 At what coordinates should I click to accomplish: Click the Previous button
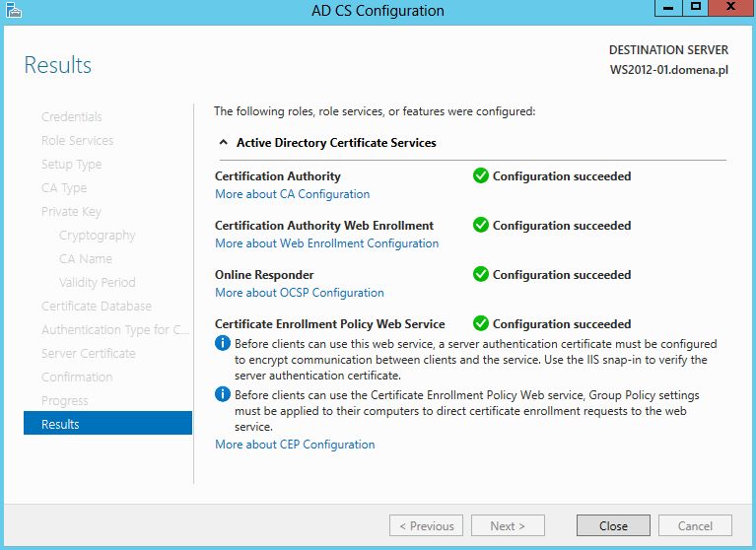coord(426,526)
